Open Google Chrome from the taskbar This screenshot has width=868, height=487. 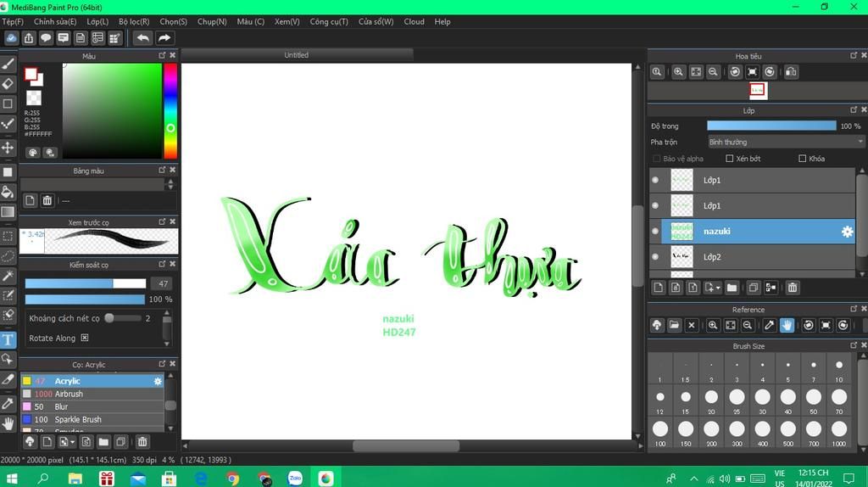232,478
